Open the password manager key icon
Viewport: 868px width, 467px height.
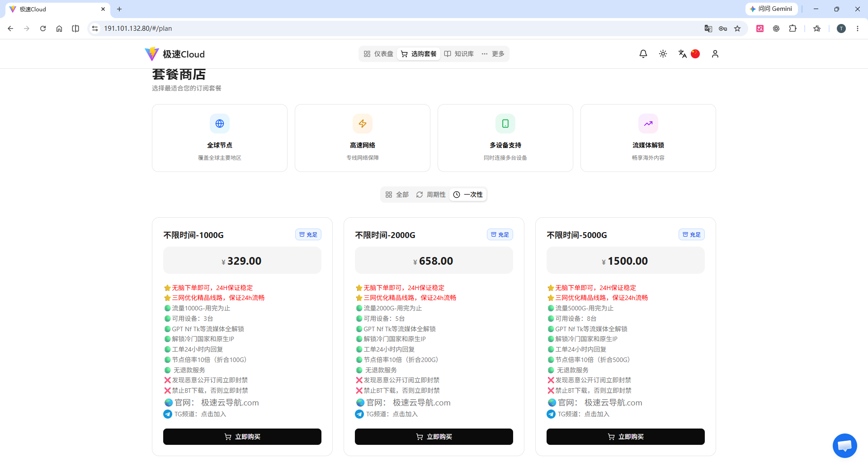723,29
